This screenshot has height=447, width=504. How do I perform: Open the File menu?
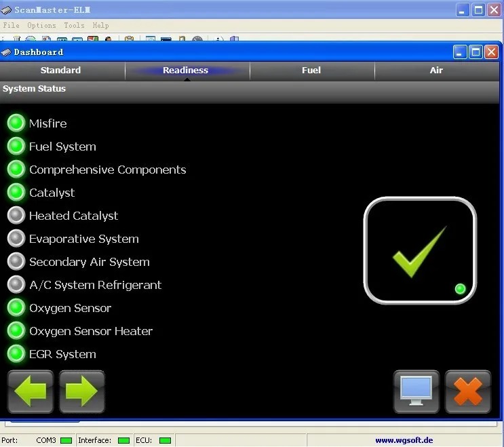tap(12, 26)
